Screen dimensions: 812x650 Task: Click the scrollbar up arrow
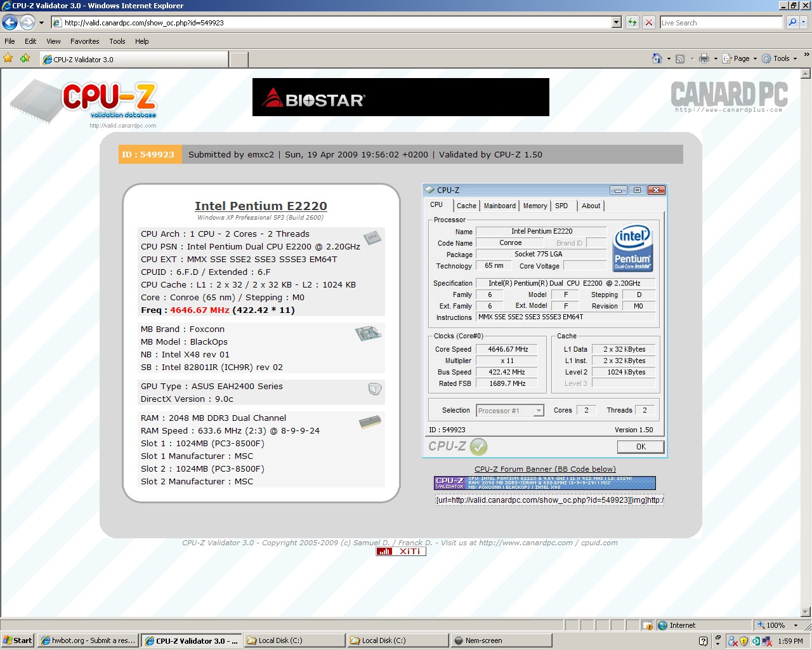(x=806, y=74)
